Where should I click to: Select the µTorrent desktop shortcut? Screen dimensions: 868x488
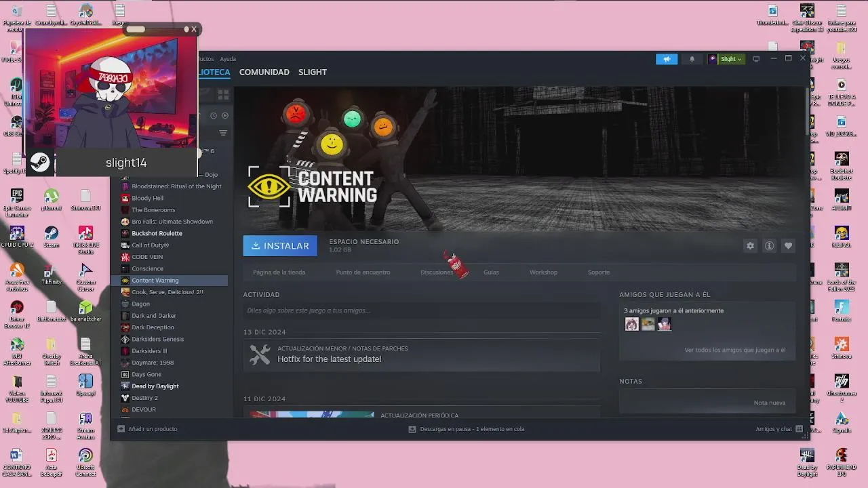point(52,199)
